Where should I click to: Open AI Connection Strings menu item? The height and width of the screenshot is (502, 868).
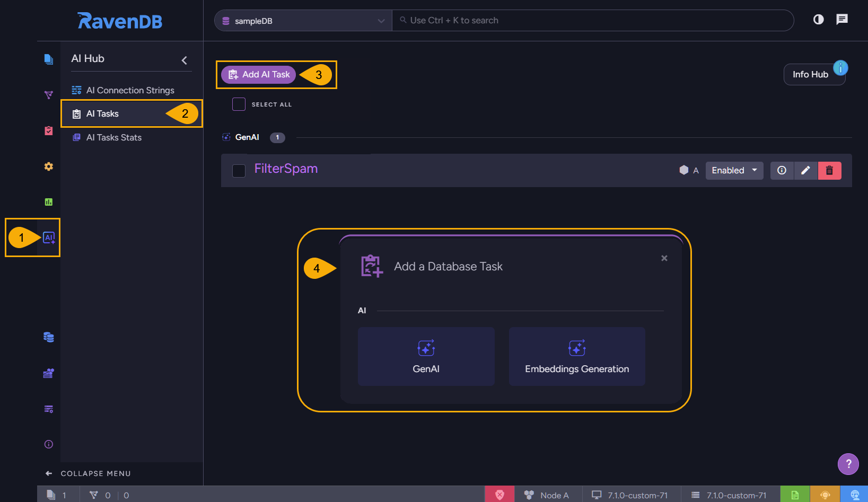click(x=130, y=90)
